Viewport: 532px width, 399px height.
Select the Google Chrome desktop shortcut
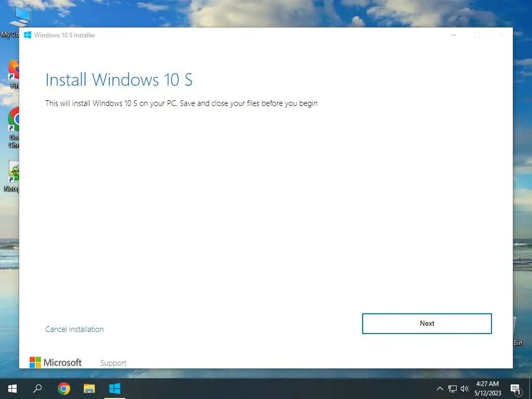[13, 127]
